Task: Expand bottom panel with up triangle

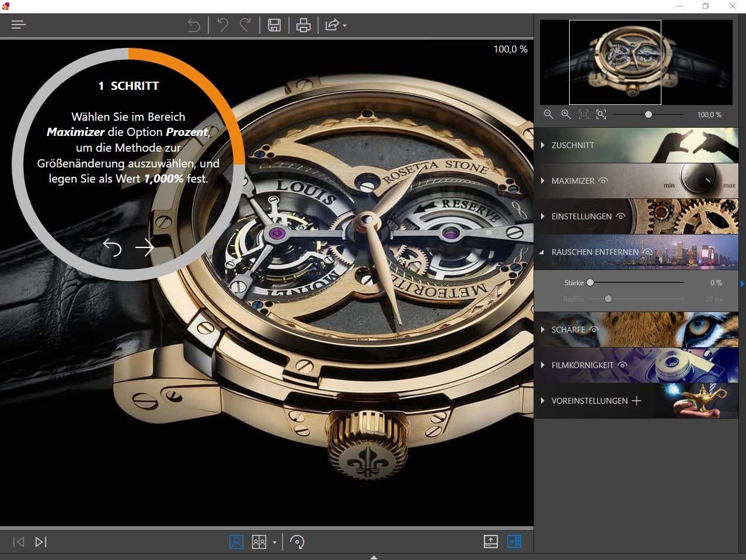Action: (x=374, y=557)
